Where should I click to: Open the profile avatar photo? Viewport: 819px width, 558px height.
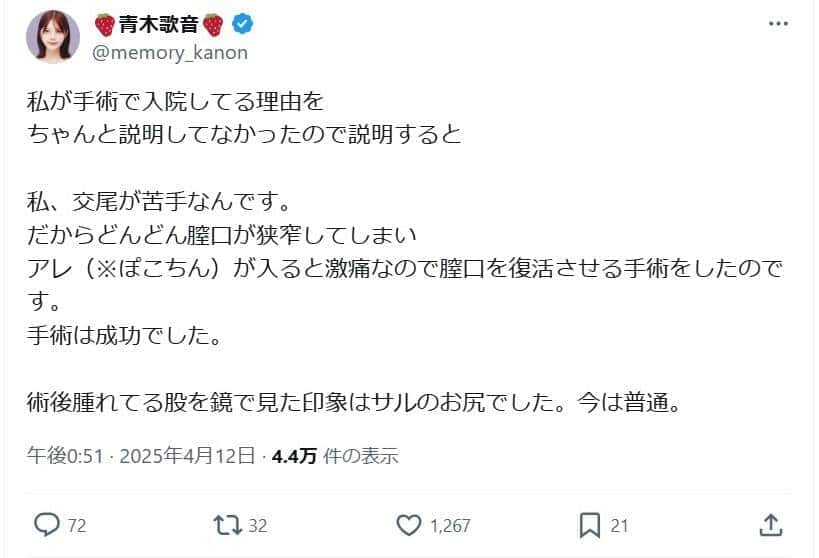coord(52,38)
